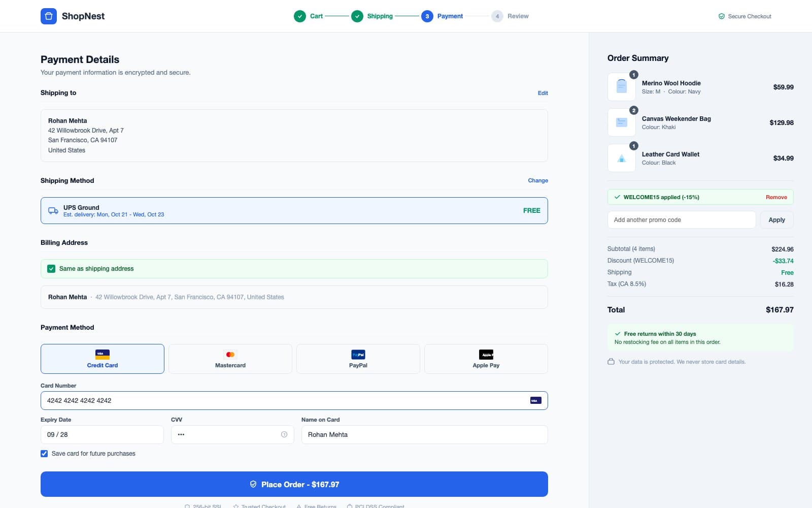Open the Review step label
812x508 pixels.
pos(518,16)
